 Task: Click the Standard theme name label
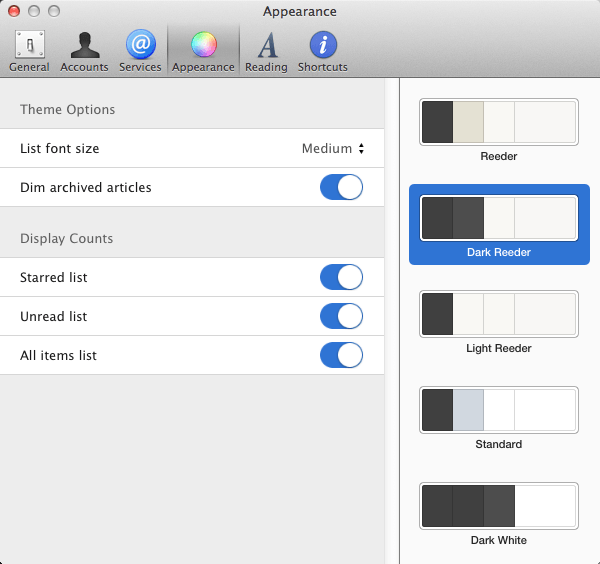[x=499, y=444]
